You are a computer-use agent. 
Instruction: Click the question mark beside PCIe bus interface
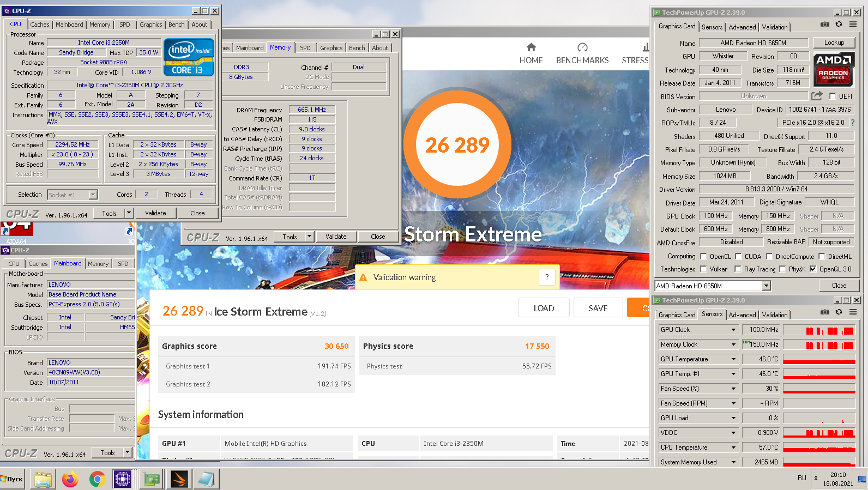pyautogui.click(x=853, y=123)
